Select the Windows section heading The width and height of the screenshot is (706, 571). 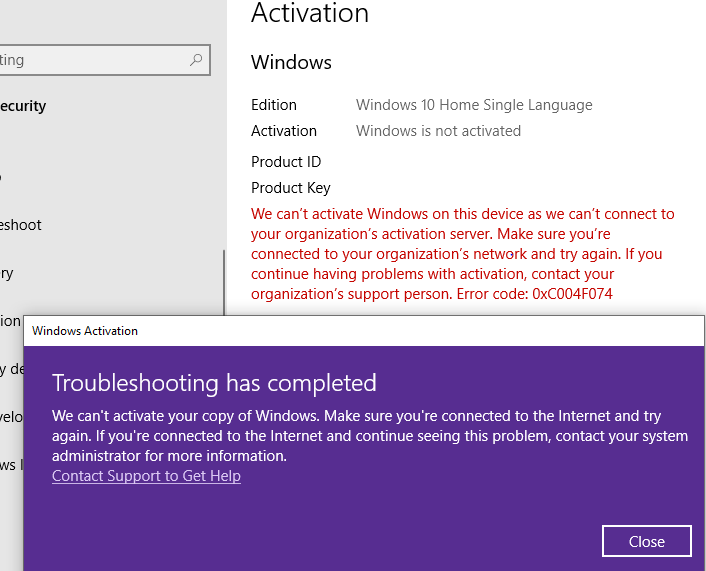pos(291,62)
